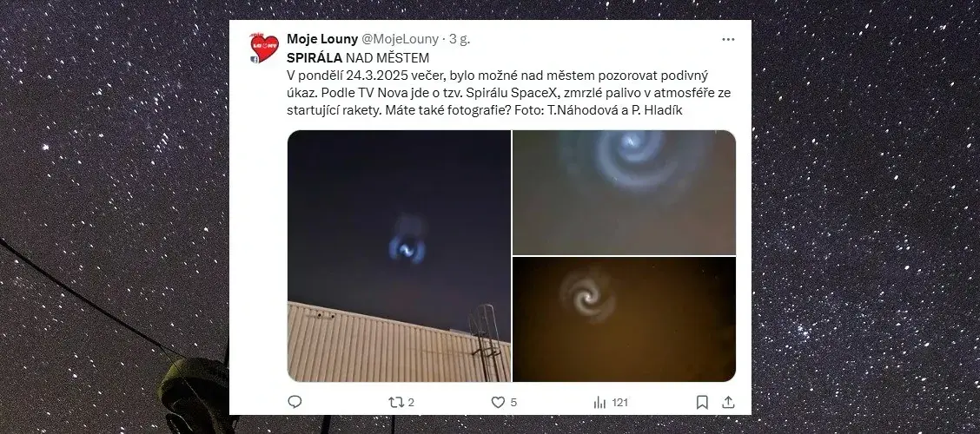This screenshot has height=434, width=980.
Task: Retweet the post using the arrows icon
Action: 395,403
